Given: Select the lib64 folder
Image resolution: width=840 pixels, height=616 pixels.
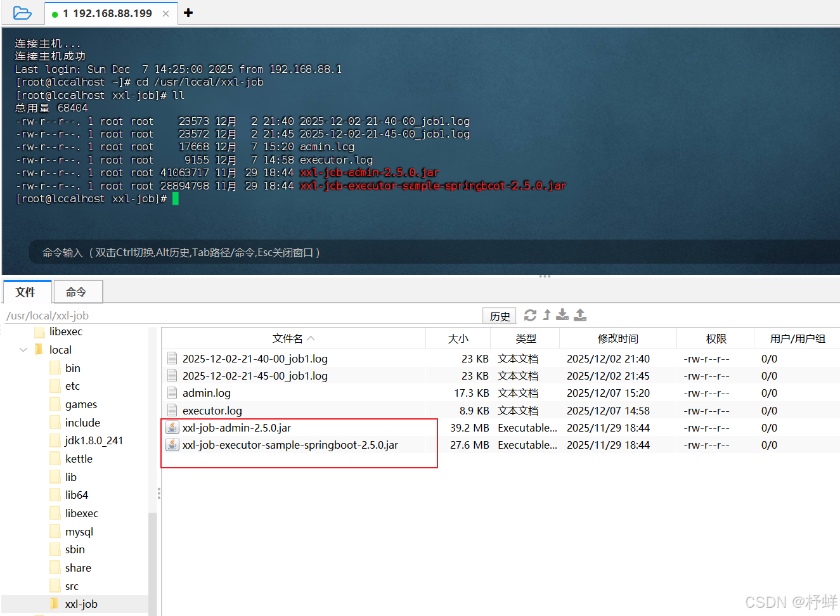Looking at the screenshot, I should [x=77, y=495].
